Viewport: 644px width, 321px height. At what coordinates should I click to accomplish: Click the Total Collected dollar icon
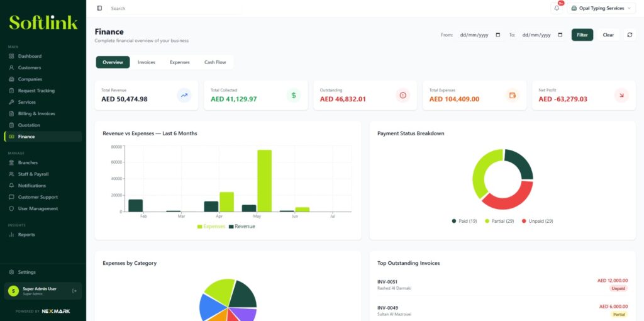click(x=294, y=95)
